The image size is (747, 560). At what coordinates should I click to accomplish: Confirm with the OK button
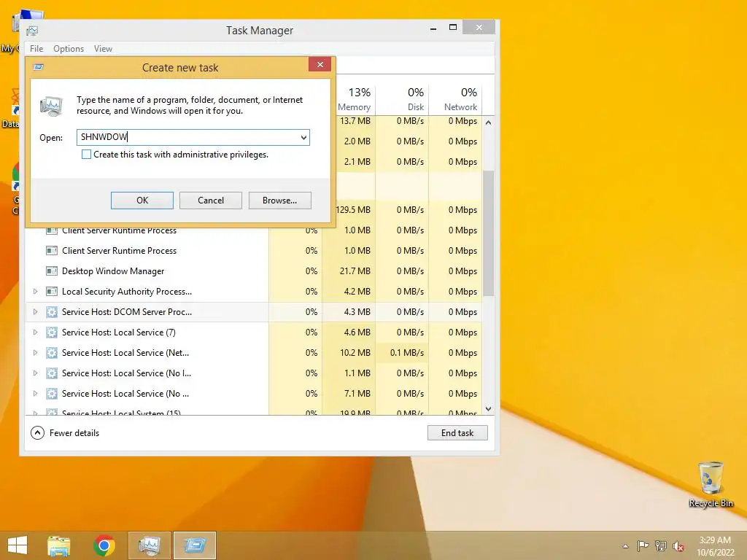click(x=142, y=201)
